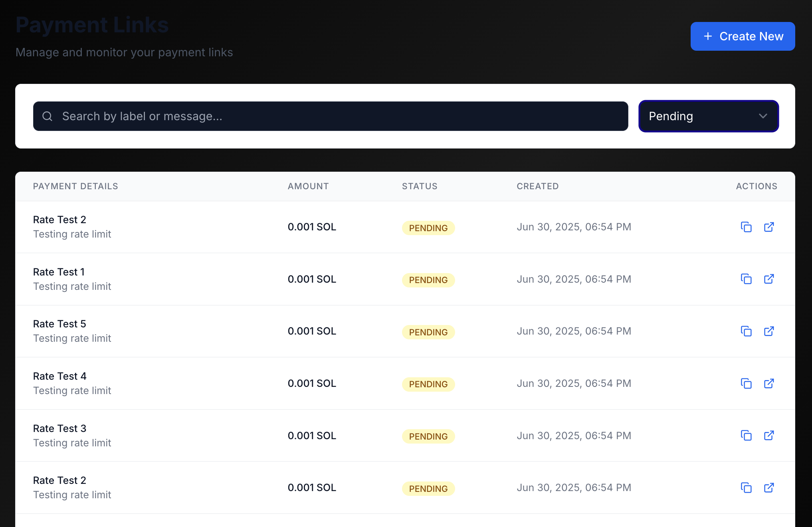Click the 0.001 SOL amount for Rate Test 5
This screenshot has height=527, width=812.
(x=312, y=331)
